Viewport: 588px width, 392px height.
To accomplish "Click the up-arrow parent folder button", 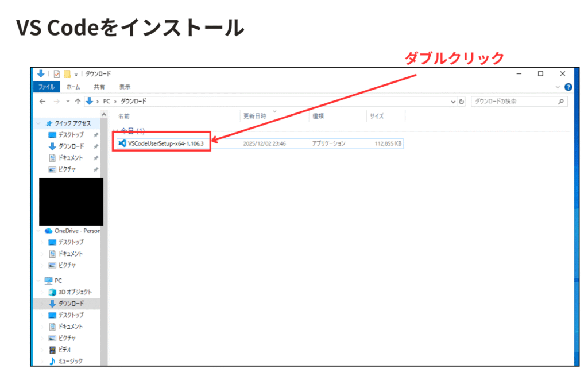I will point(78,102).
